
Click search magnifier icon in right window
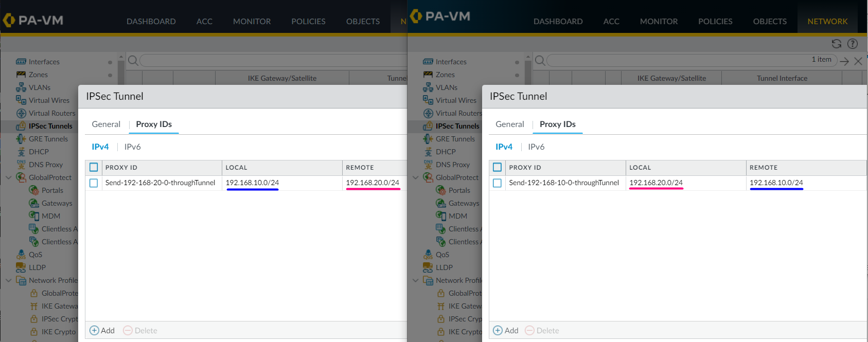tap(540, 61)
